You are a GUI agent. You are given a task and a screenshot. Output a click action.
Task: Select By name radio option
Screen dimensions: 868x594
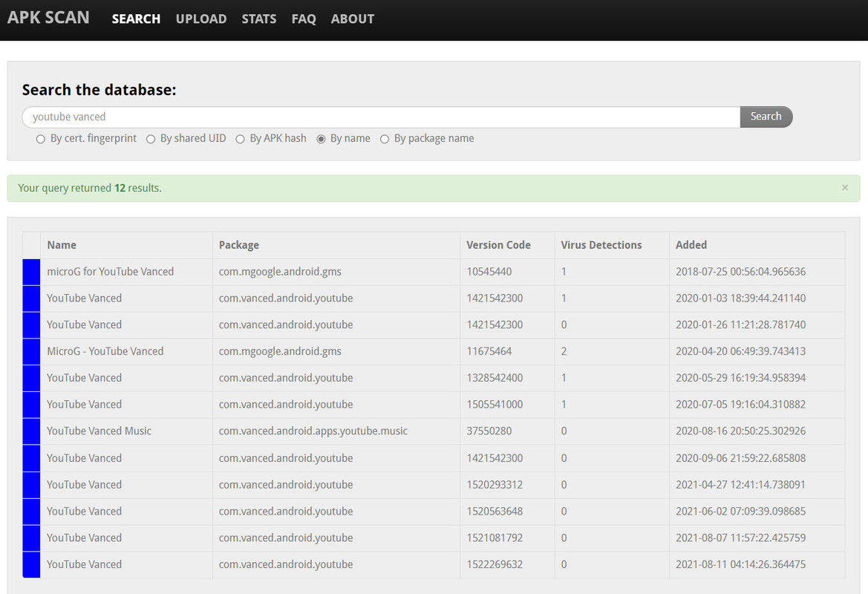pyautogui.click(x=321, y=139)
